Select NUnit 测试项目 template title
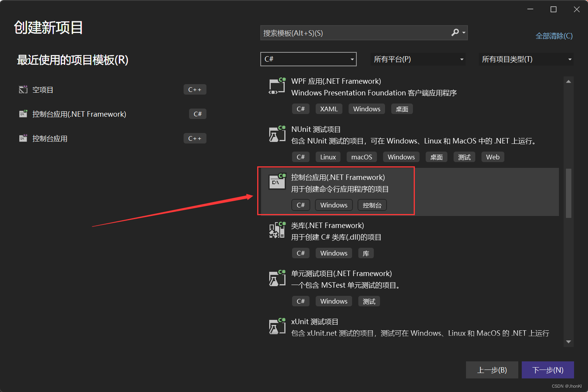This screenshot has height=392, width=588. click(316, 129)
